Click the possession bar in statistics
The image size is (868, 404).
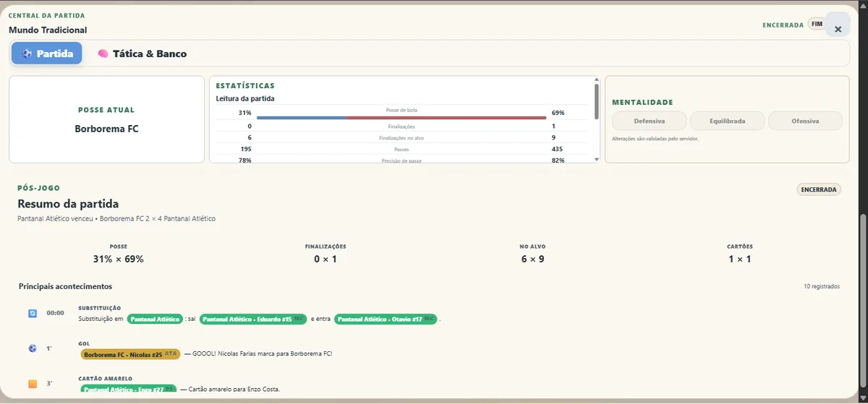coord(401,117)
